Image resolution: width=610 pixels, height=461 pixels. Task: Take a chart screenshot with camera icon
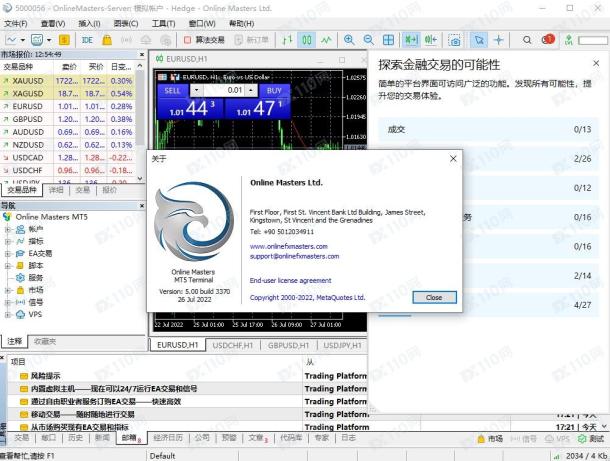(454, 40)
